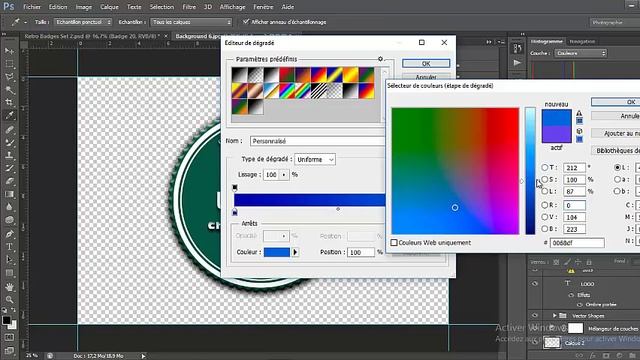Viewport: 640px width, 360px height.
Task: Select the B blue radio button
Action: [544, 229]
